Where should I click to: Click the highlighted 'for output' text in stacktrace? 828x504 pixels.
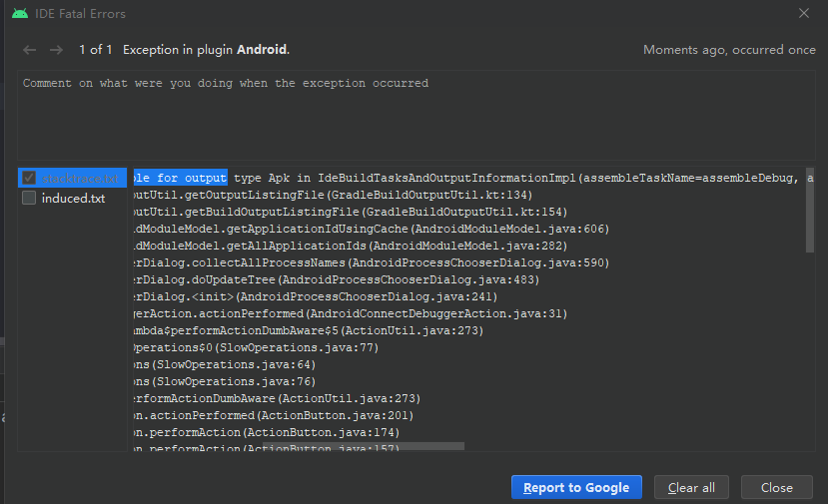tap(192, 178)
